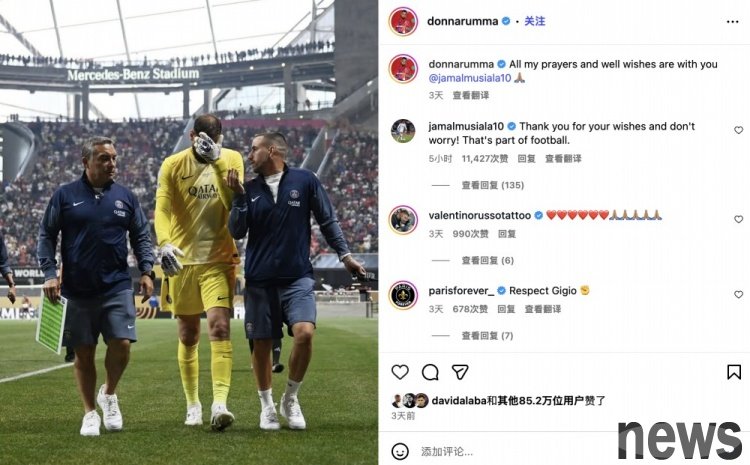Open emoji picker in comment box
The width and height of the screenshot is (750, 465).
[400, 451]
